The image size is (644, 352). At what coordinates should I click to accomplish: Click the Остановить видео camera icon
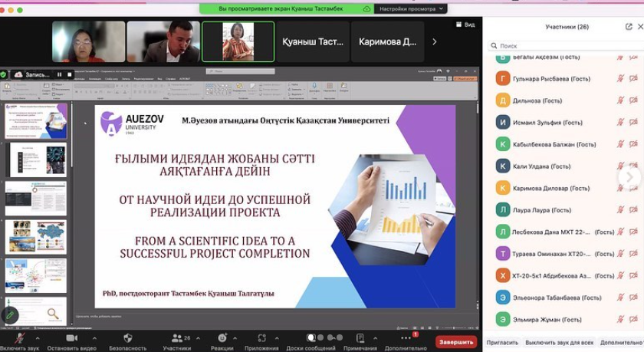[72, 338]
